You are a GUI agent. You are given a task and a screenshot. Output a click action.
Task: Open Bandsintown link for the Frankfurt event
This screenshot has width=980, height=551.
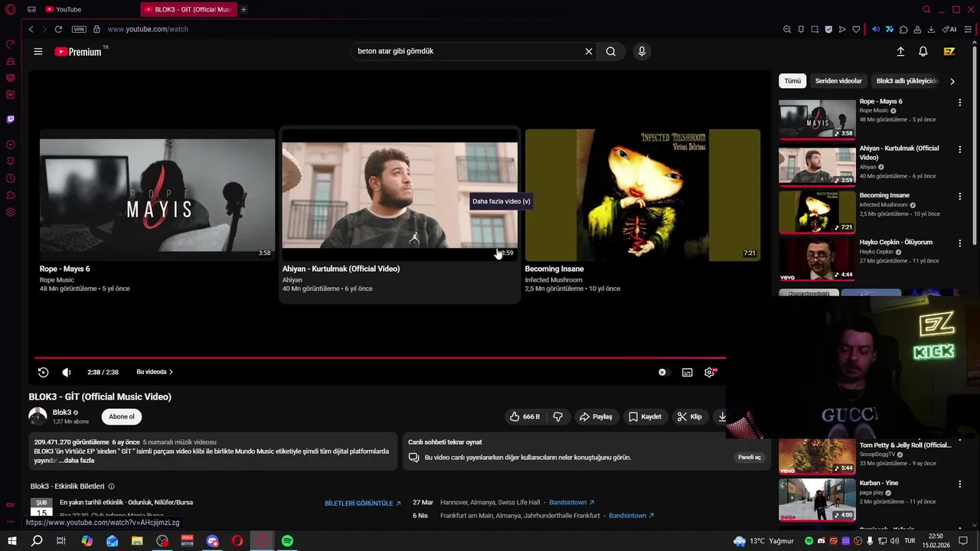(631, 516)
